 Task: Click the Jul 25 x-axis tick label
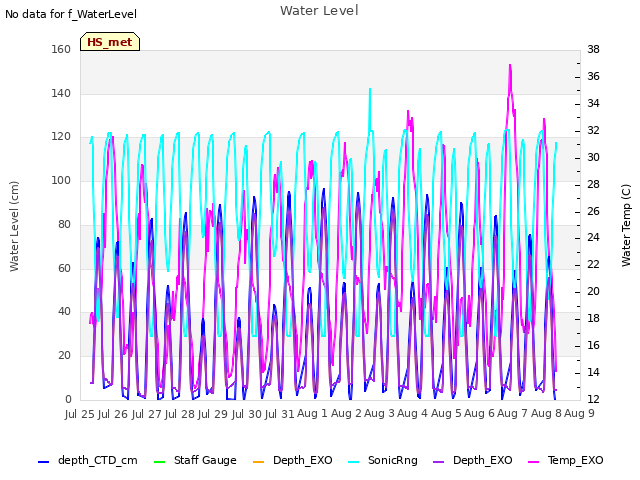coord(79,414)
